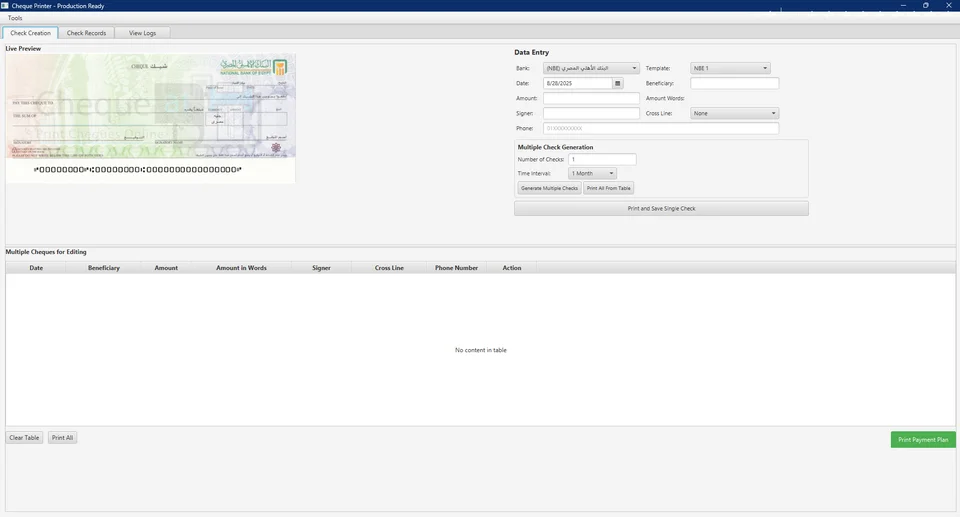Sort by the Beneficiary column header
960x517 pixels.
[103, 268]
